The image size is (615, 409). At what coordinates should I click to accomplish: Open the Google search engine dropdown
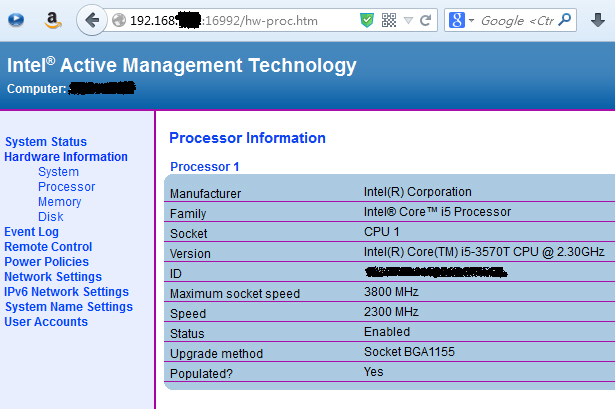coord(461,20)
